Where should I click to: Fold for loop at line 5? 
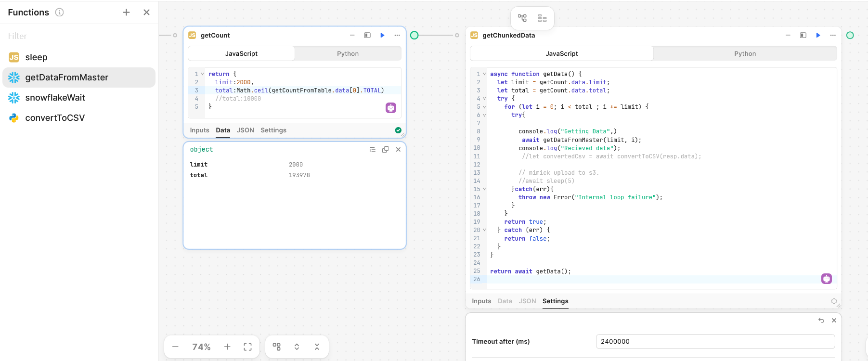pos(484,107)
